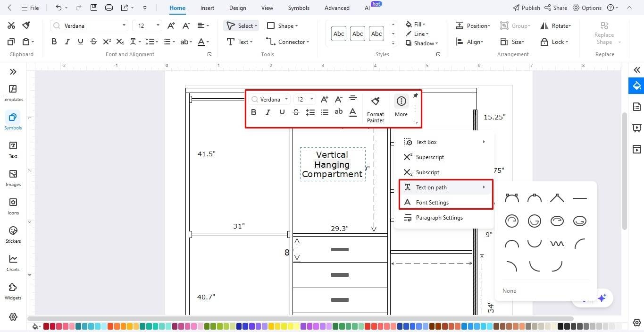Toggle Bold in the ribbon font group

(x=54, y=42)
